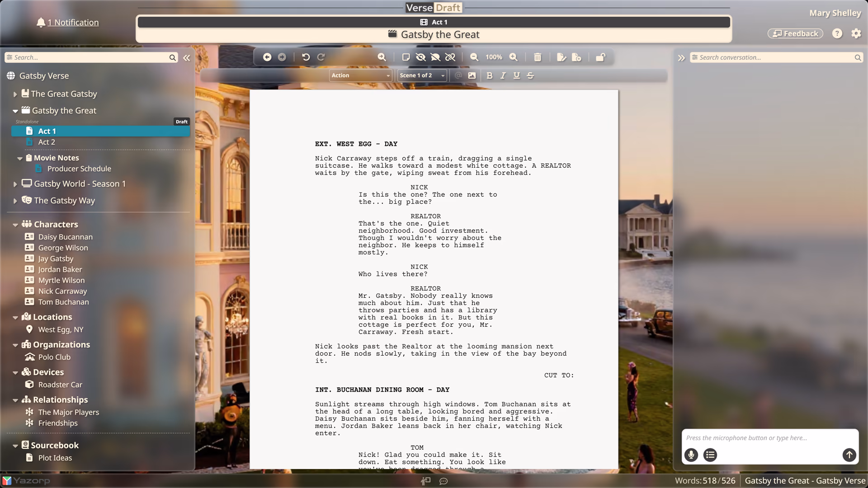Viewport: 868px width, 488px height.
Task: Click the Undo icon
Action: [306, 57]
